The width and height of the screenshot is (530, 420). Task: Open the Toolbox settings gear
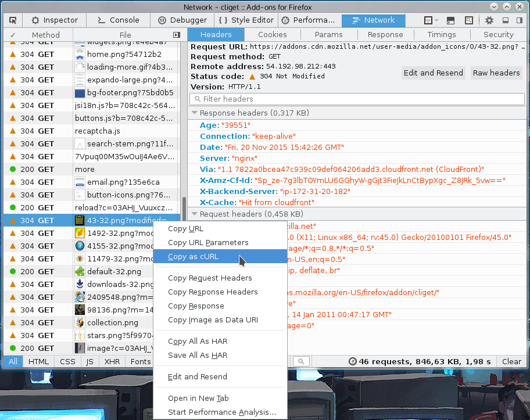tap(490, 20)
